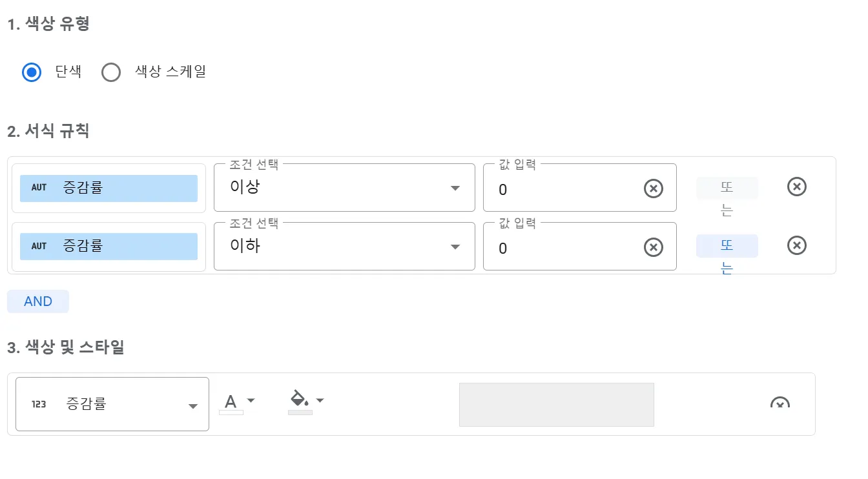Screen dimensions: 868x479
Task: Delete the first 증감률 rule row
Action: pos(797,187)
